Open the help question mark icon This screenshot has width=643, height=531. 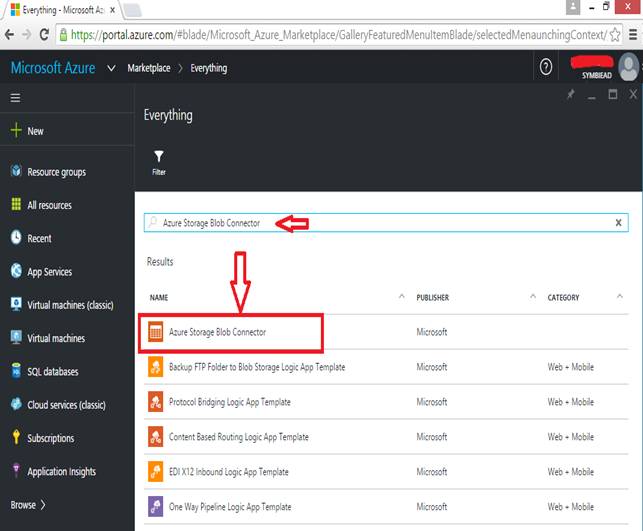545,67
